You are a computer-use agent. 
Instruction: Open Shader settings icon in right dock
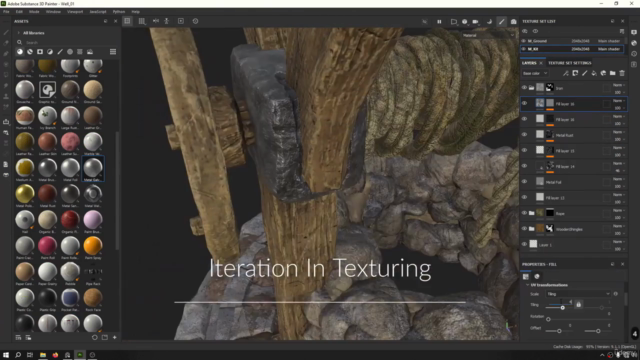634,43
